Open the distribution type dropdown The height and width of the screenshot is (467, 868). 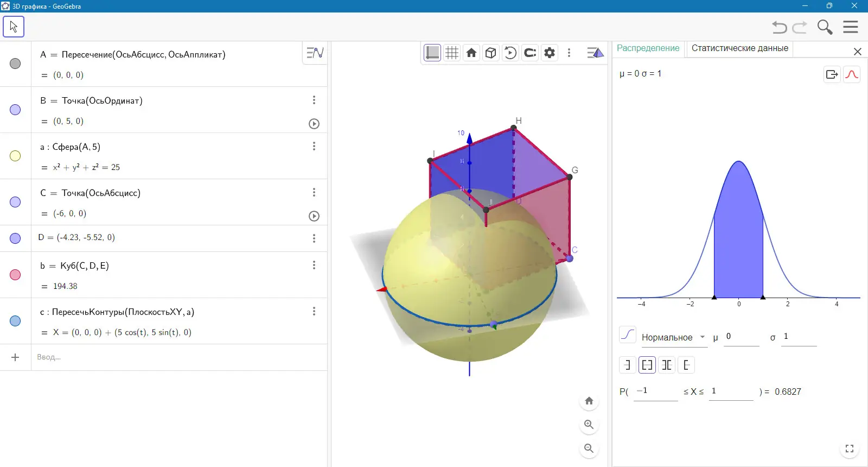click(674, 337)
